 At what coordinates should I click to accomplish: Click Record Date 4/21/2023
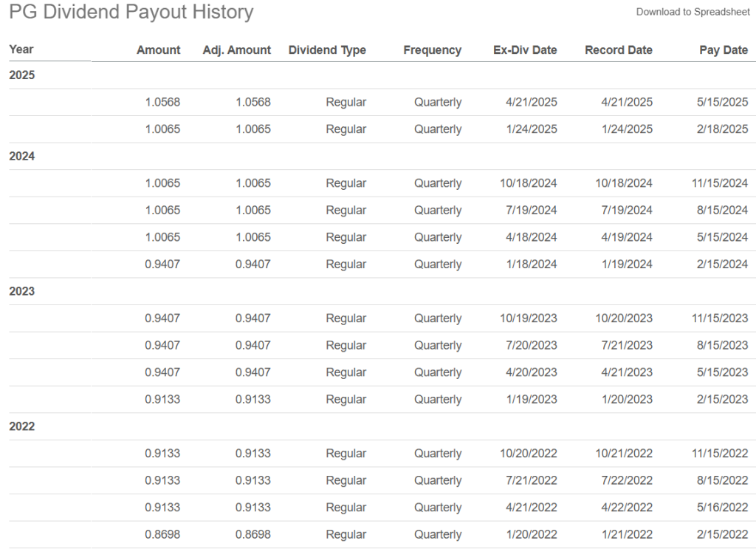(x=627, y=372)
